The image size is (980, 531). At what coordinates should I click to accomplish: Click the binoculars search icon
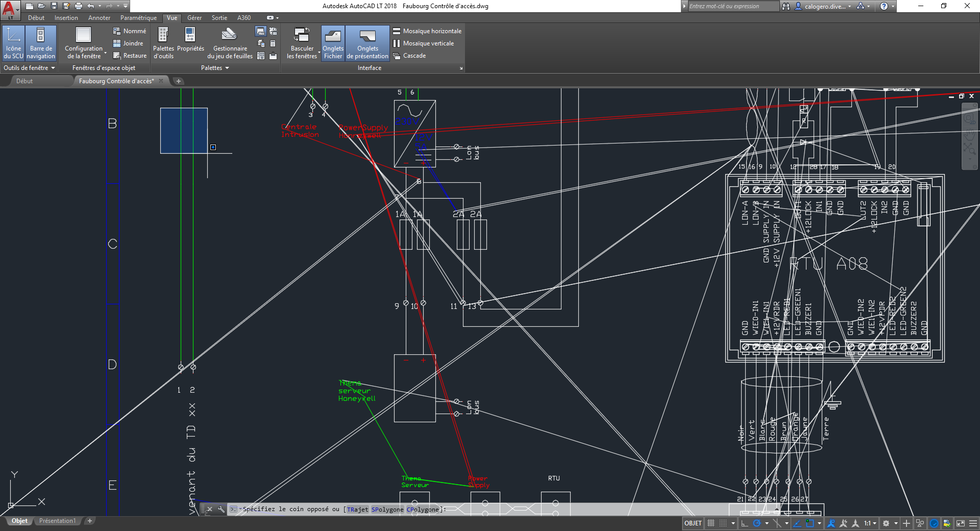click(x=786, y=6)
